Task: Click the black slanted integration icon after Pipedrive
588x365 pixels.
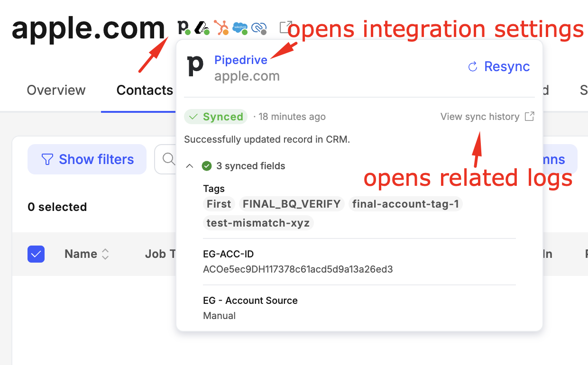Action: tap(202, 28)
